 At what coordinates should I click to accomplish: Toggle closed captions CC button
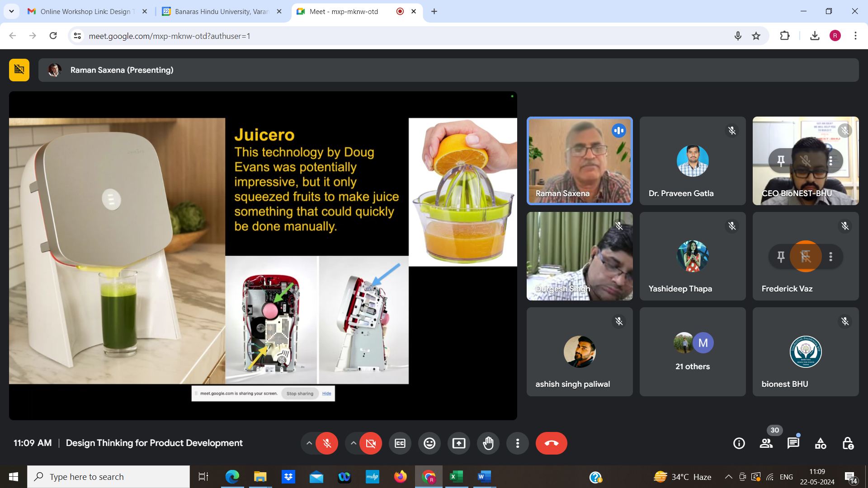400,443
